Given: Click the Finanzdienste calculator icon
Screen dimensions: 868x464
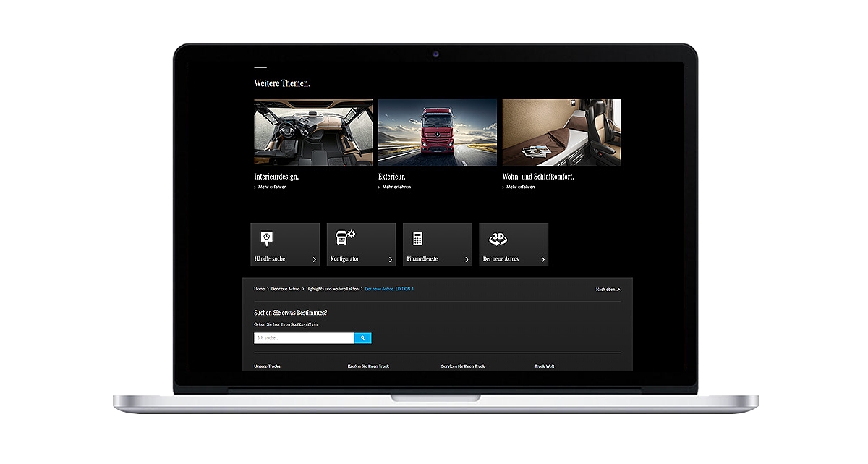Looking at the screenshot, I should pyautogui.click(x=417, y=239).
